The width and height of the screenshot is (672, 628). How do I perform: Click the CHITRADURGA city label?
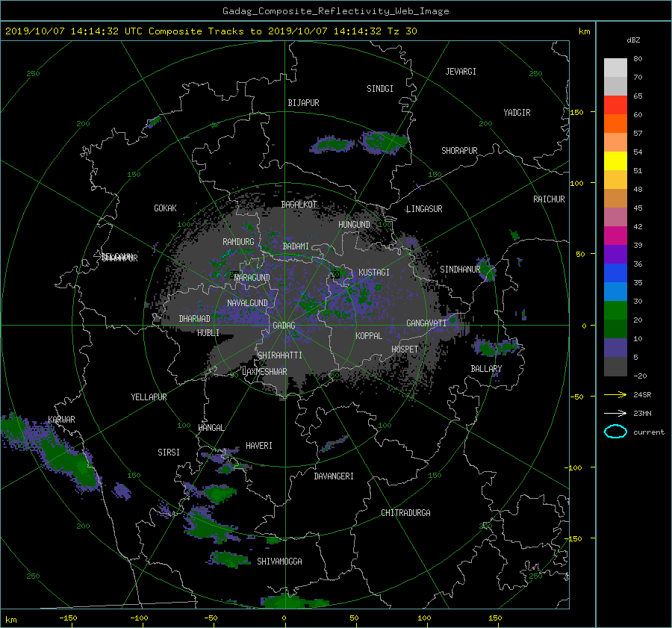pos(405,513)
